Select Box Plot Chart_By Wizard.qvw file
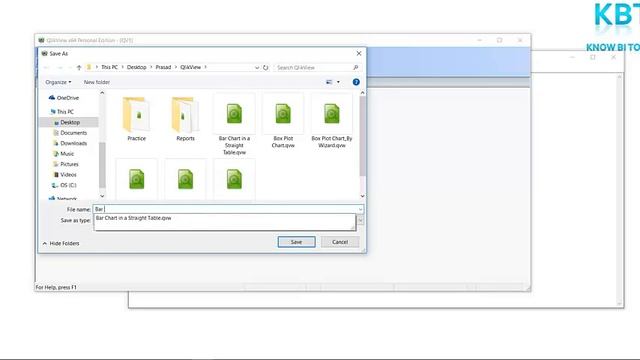This screenshot has width=640, height=360. click(332, 121)
